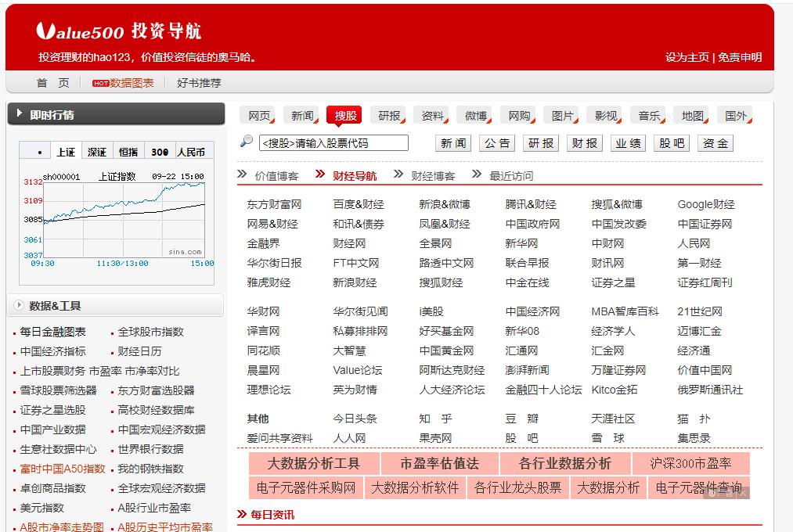This screenshot has width=793, height=532.
Task: Open 中国证券网 link
Action: click(705, 224)
